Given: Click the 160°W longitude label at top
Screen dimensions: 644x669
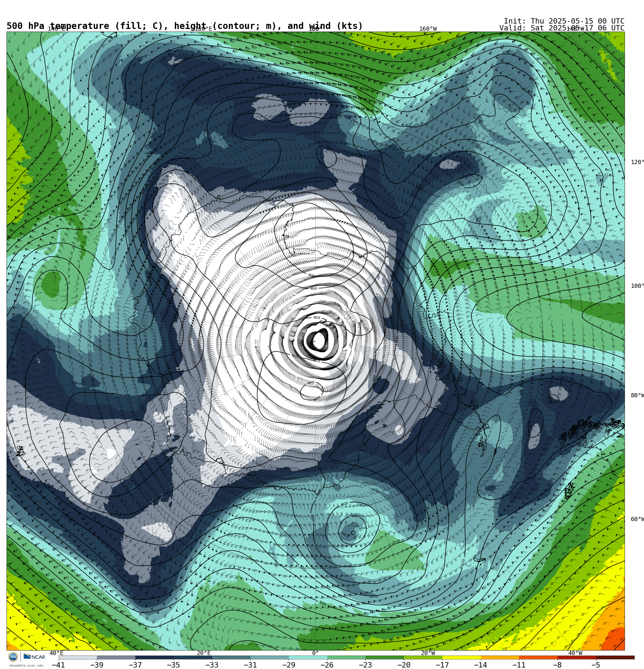Looking at the screenshot, I should point(428,29).
